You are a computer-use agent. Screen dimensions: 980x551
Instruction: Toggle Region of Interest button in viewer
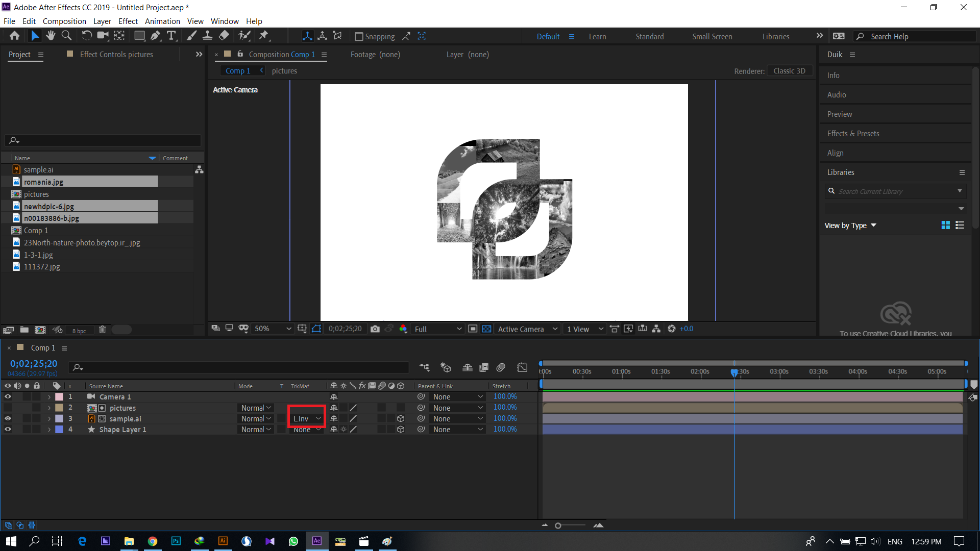tap(473, 329)
